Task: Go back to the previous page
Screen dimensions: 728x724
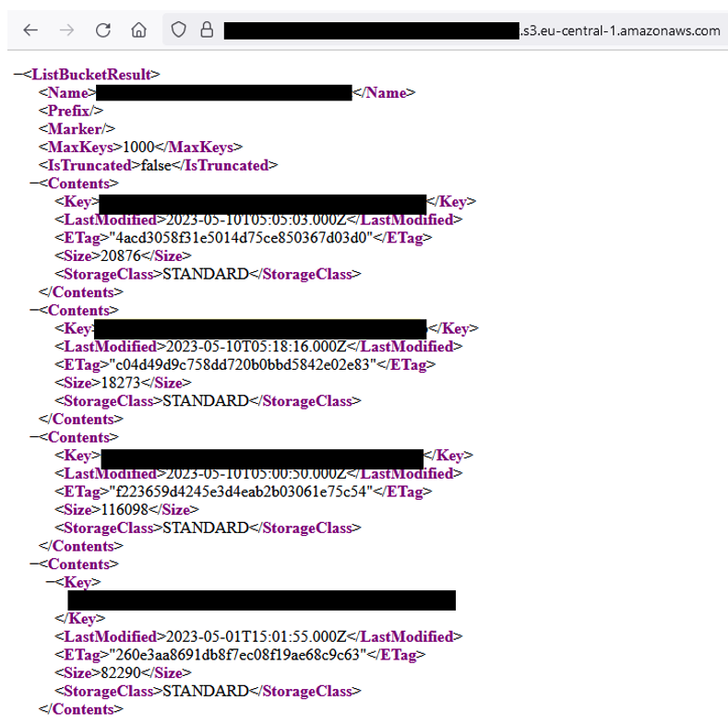Action: 30,30
